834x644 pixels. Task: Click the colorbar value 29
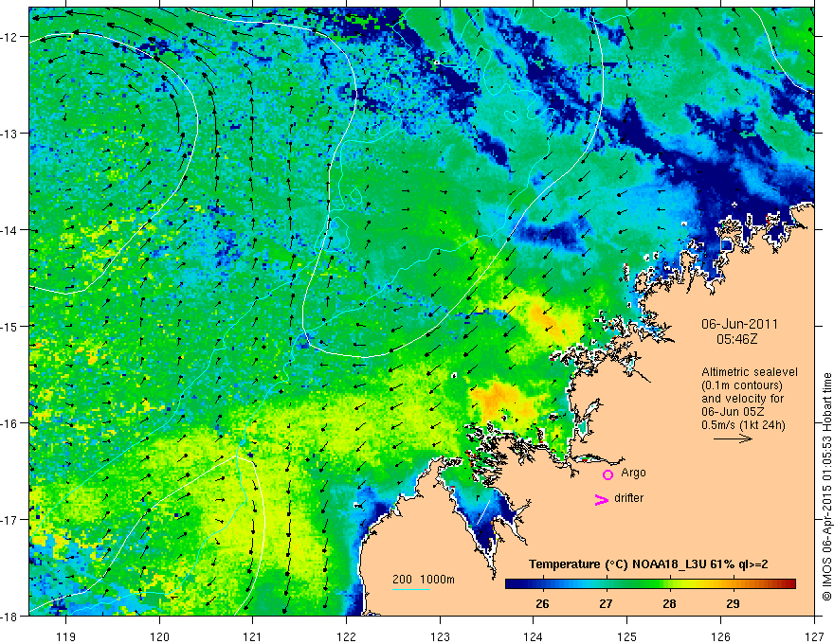pyautogui.click(x=733, y=603)
